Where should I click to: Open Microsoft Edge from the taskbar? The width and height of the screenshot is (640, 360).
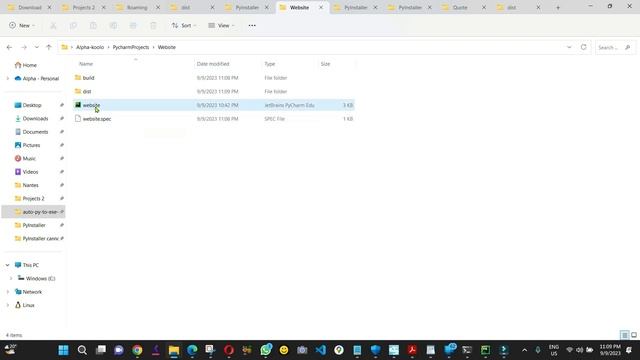[x=192, y=350]
